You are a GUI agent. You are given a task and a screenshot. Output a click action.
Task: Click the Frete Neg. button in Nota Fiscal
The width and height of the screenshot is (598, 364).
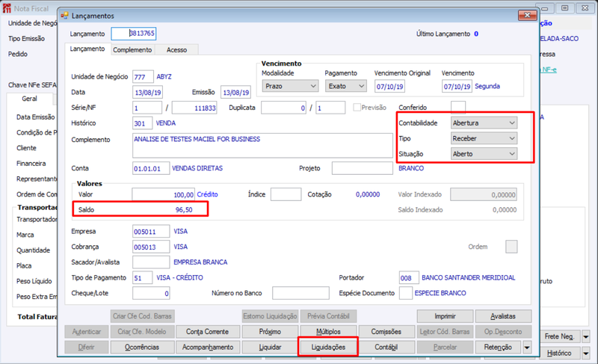(x=559, y=336)
